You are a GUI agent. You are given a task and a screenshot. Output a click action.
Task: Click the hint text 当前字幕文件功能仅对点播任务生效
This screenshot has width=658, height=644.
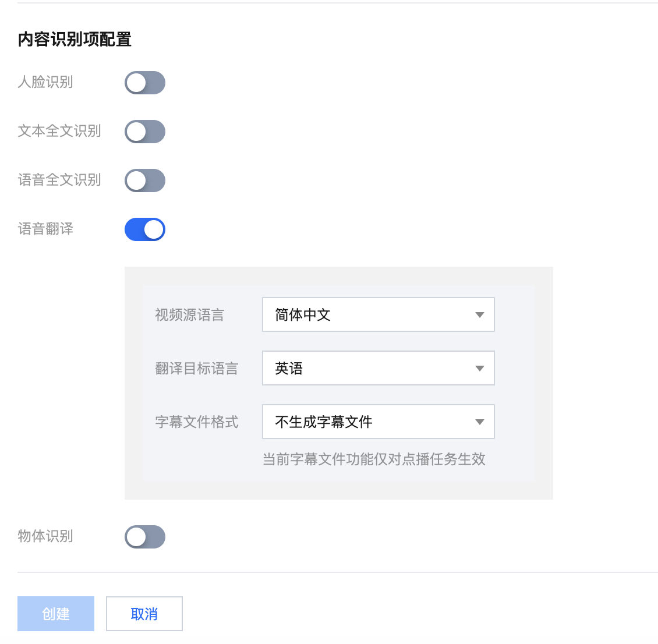click(x=374, y=459)
